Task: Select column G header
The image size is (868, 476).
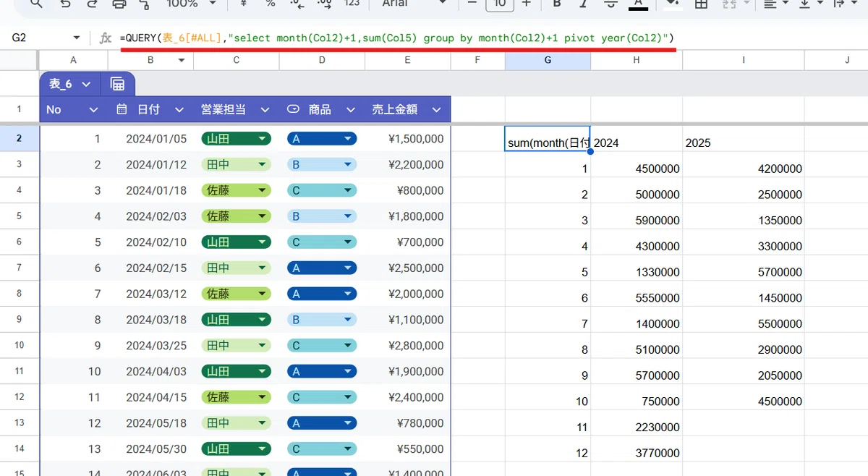Action: coord(548,60)
